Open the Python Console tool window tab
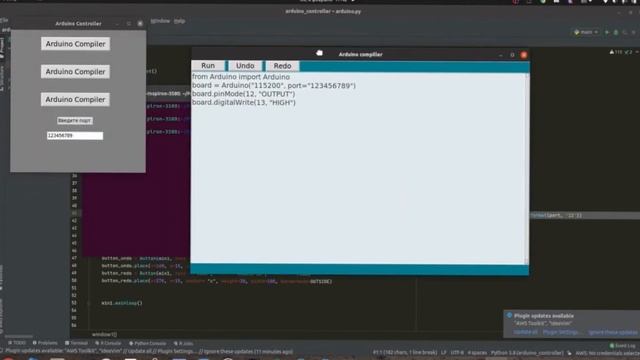Screen dimensions: 640x360 (147, 343)
